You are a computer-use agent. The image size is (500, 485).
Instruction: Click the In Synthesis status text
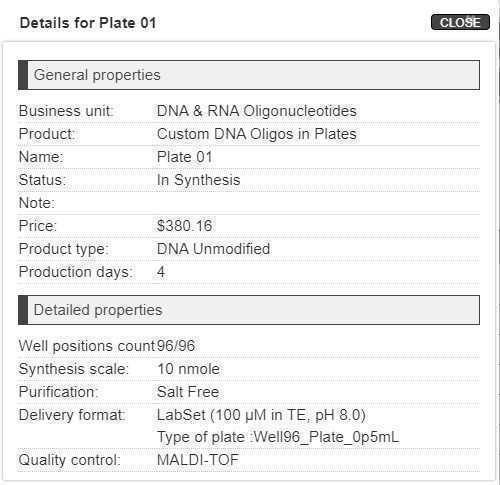(x=198, y=180)
